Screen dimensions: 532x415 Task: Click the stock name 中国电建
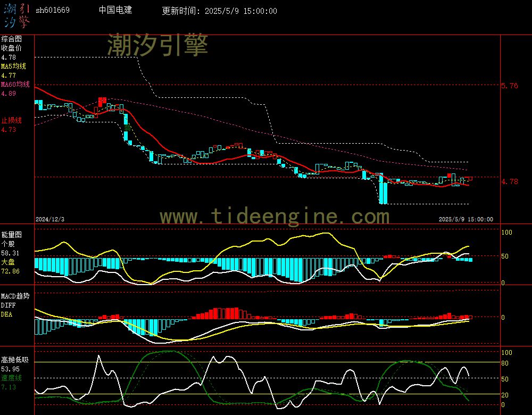(115, 10)
